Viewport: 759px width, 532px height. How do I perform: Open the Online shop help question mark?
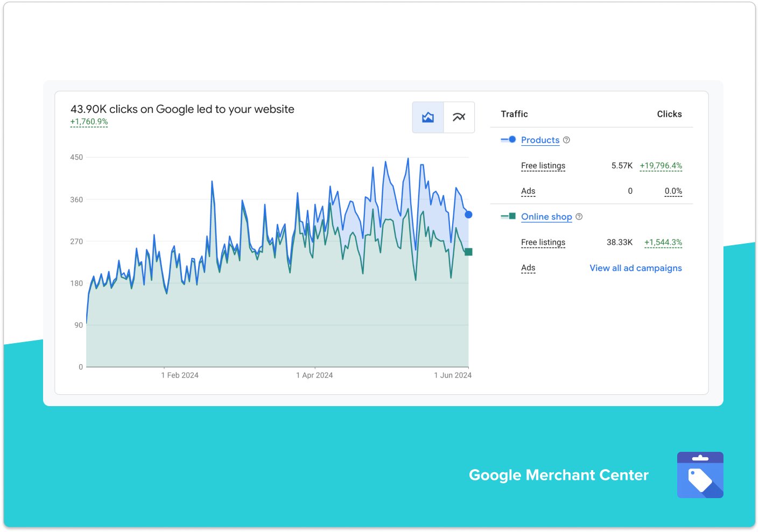(579, 217)
